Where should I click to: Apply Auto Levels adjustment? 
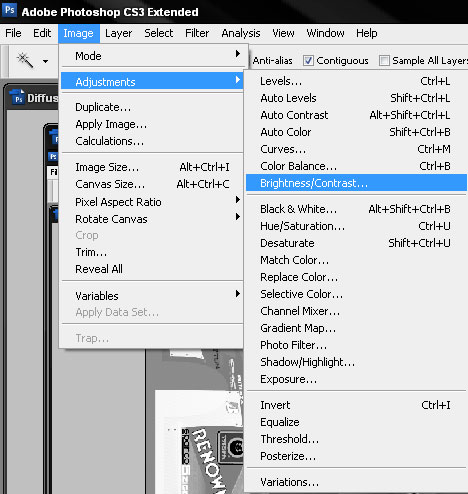pos(356,98)
